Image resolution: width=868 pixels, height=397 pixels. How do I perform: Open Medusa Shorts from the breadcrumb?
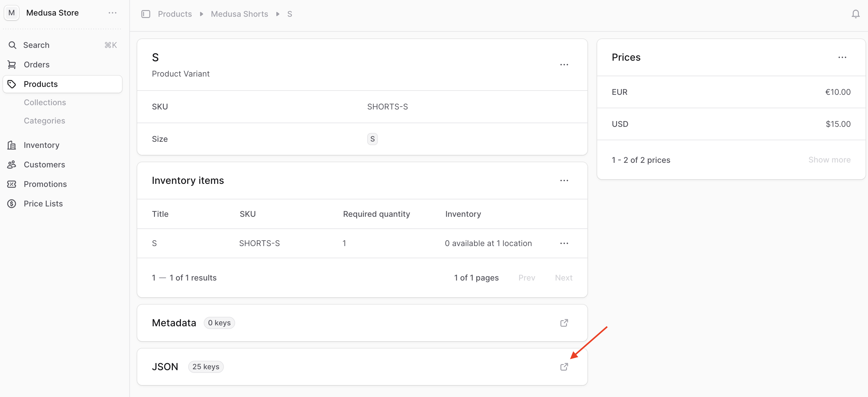(239, 14)
